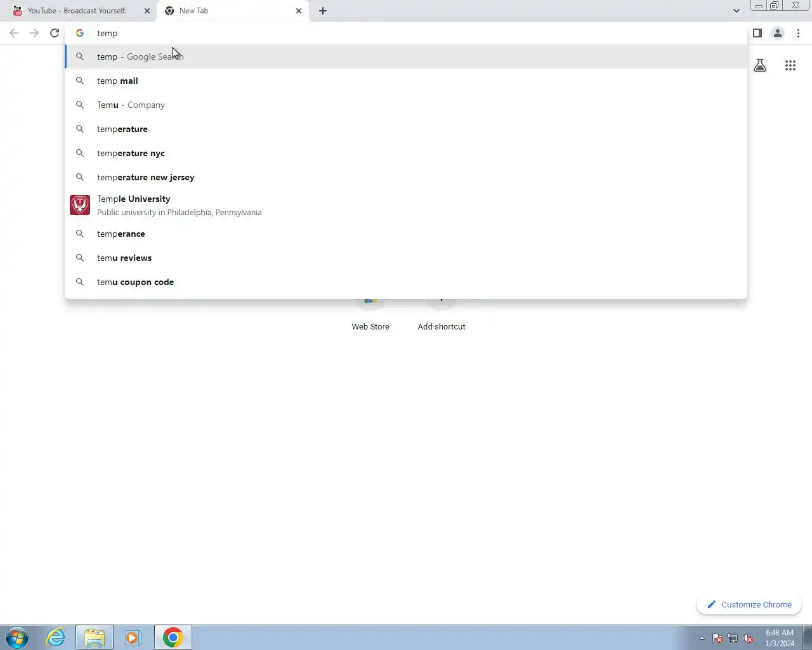
Task: Expand the tab search dropdown arrow
Action: [x=736, y=11]
